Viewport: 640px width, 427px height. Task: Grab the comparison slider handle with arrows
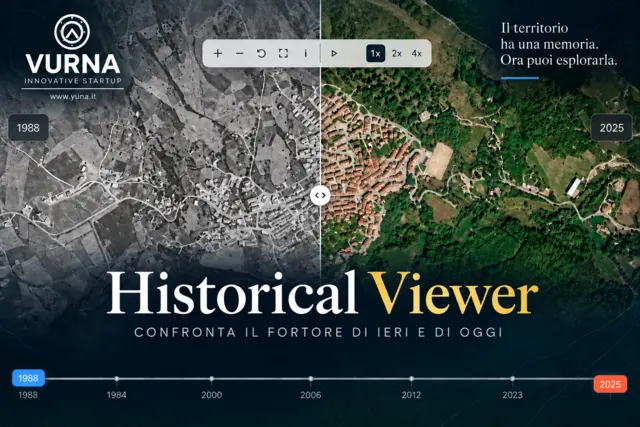(320, 195)
